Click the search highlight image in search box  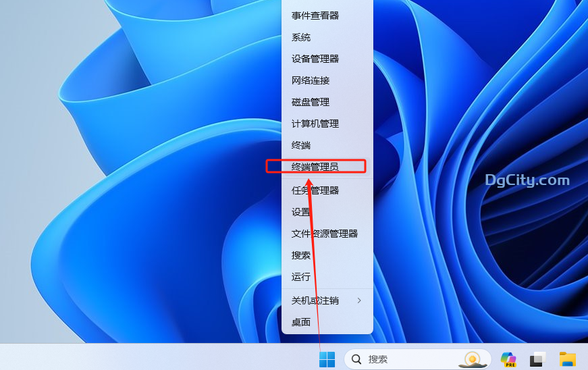click(x=473, y=359)
